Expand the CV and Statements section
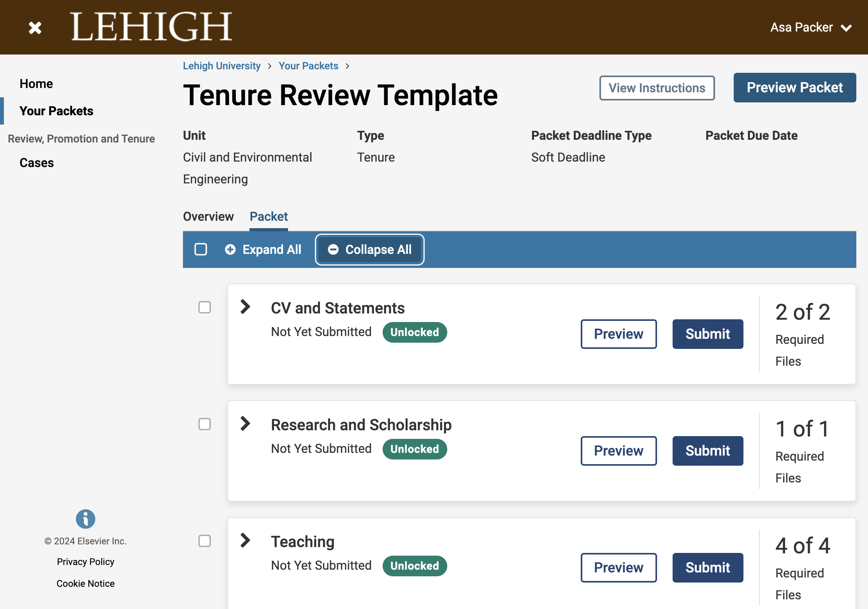Image resolution: width=868 pixels, height=609 pixels. coord(245,306)
